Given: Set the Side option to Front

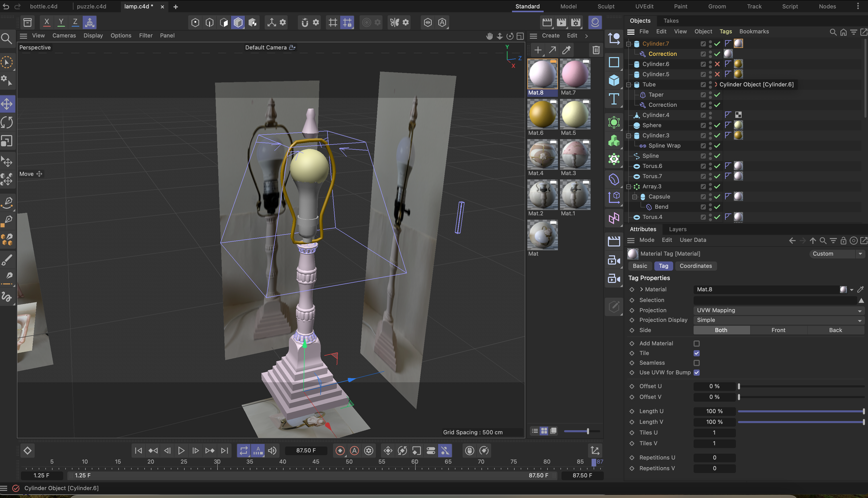Looking at the screenshot, I should 778,330.
